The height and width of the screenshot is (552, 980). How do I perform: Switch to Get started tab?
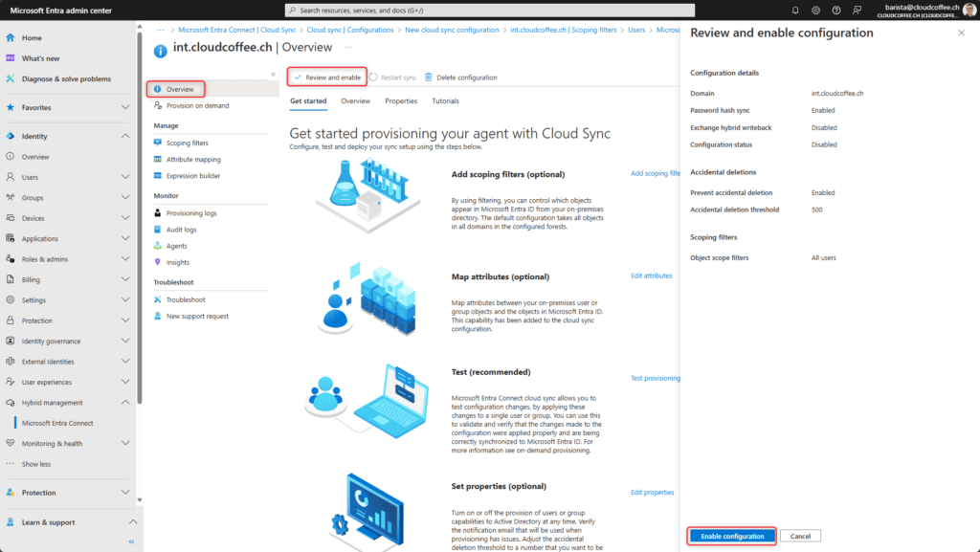[x=308, y=101]
